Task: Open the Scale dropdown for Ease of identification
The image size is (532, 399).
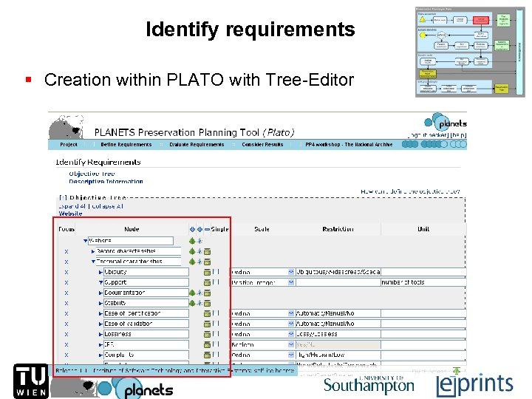Action: pos(291,313)
